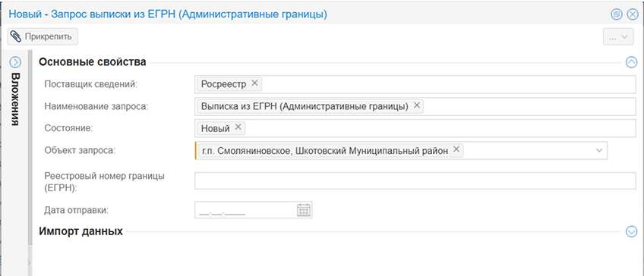Click the Новый - Запрос выписки window title
The image size is (644, 276).
click(x=168, y=14)
